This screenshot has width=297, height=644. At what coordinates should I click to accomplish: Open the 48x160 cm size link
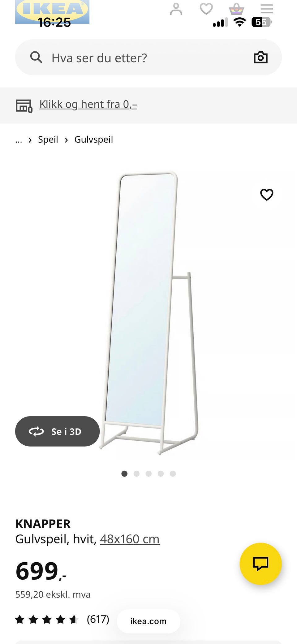[130, 539]
